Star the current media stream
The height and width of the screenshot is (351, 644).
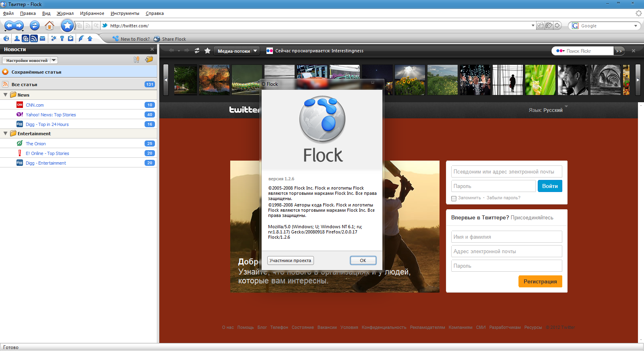pyautogui.click(x=207, y=51)
